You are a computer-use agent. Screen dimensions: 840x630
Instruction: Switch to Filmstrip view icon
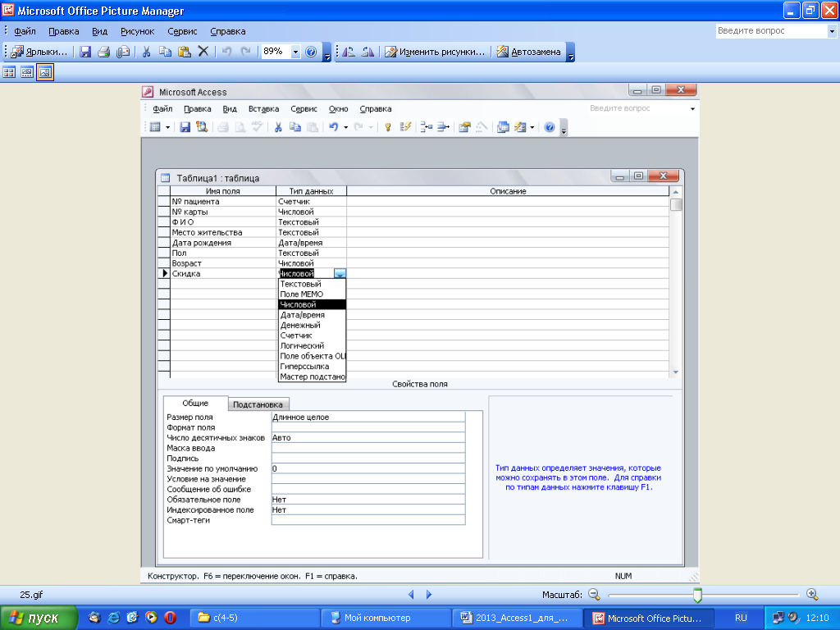pyautogui.click(x=27, y=72)
